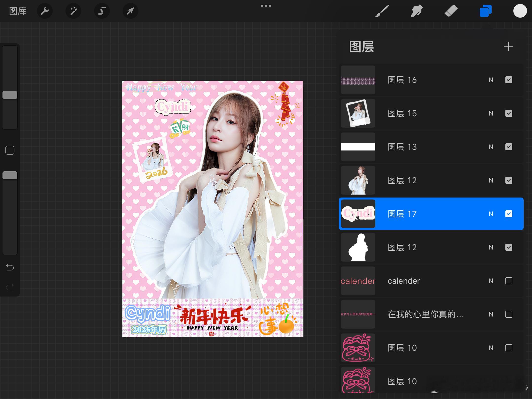Open the Adjustments magic wand menu
Viewport: 532px width, 399px height.
pos(73,11)
